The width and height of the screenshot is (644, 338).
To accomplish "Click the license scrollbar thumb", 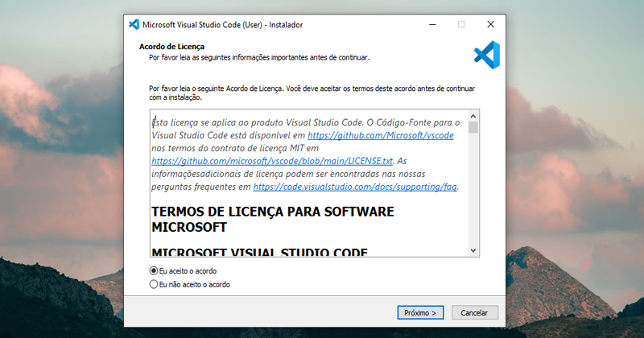I will [x=473, y=127].
